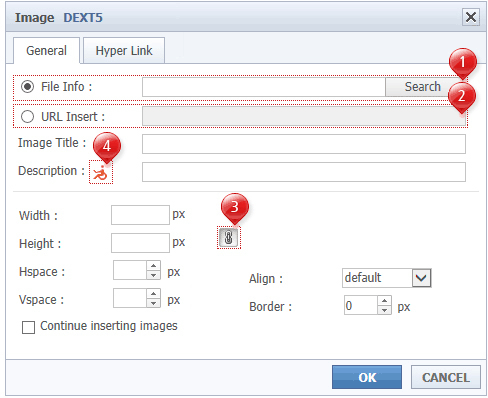This screenshot has width=488, height=398.
Task: Click inside the Width input box
Action: pyautogui.click(x=140, y=215)
